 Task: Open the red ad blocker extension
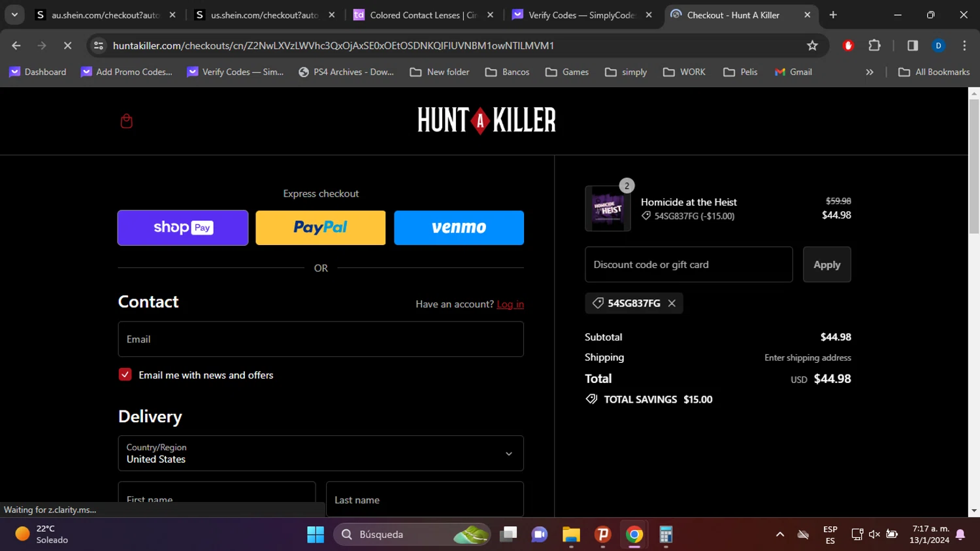tap(848, 46)
